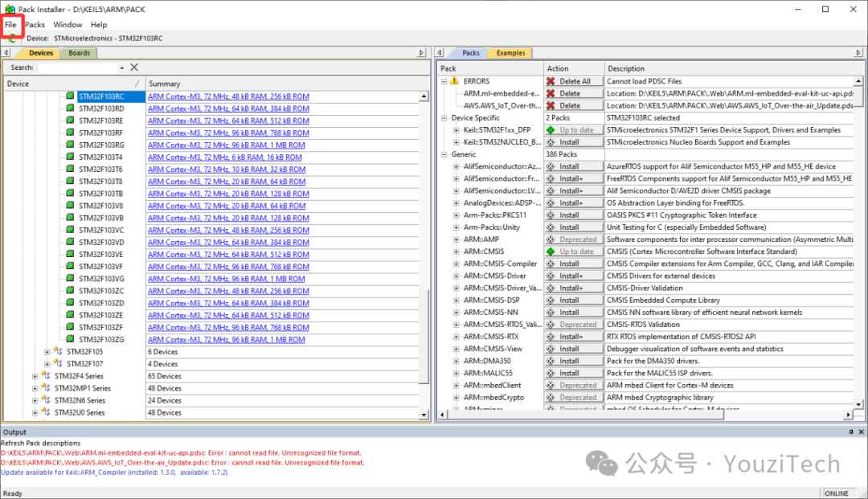Click Up to date for ARM::CMSIS
The height and width of the screenshot is (499, 868).
pos(574,252)
